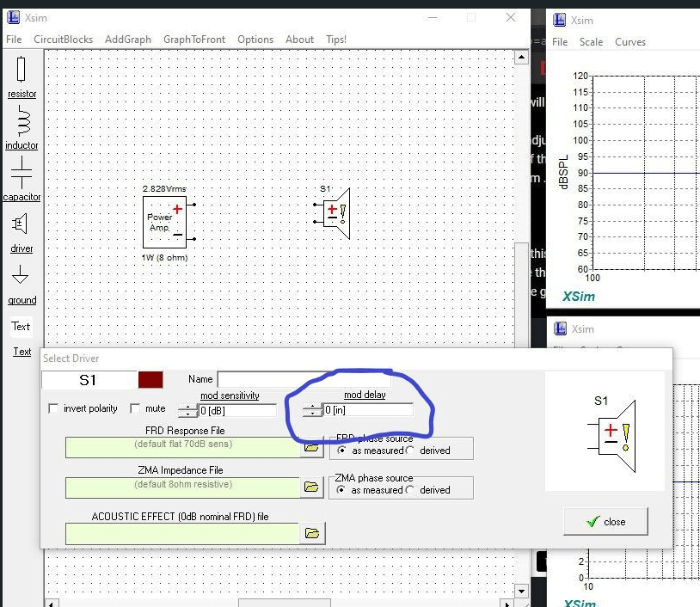700x607 pixels.
Task: Select 'derived' for ZMA phase source
Action: (x=410, y=489)
